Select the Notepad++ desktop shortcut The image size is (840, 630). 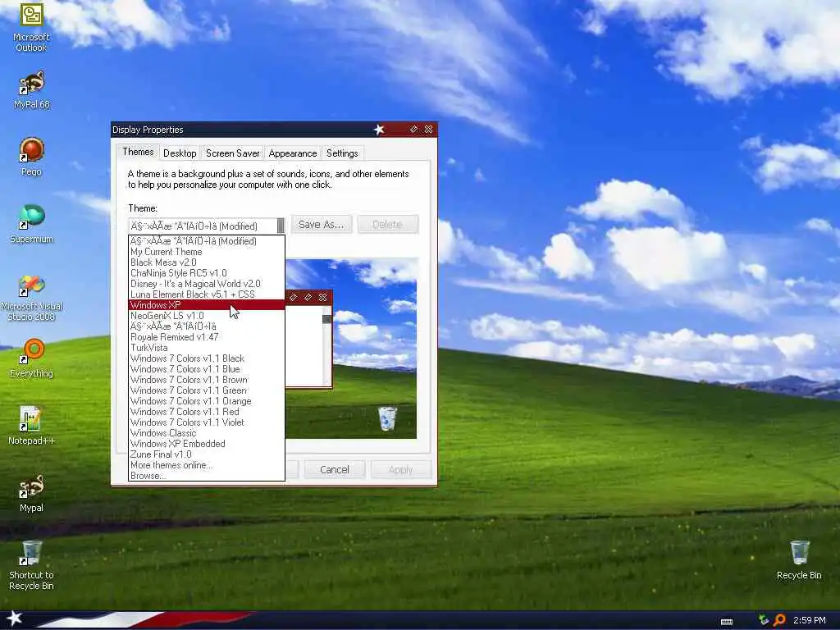pos(31,426)
